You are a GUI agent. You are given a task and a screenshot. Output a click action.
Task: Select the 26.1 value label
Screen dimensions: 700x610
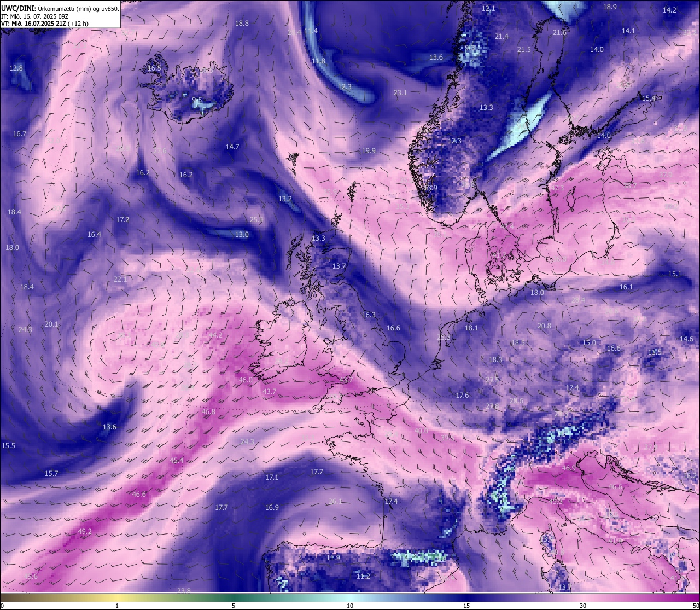(335, 502)
